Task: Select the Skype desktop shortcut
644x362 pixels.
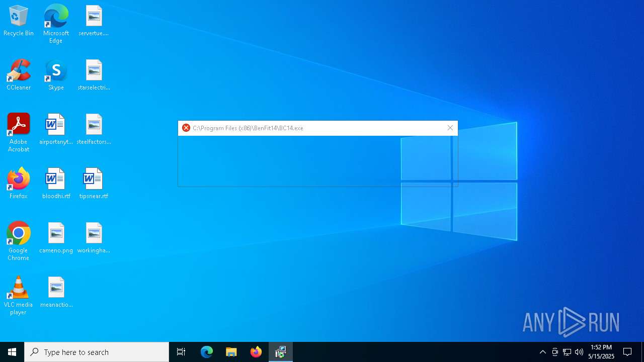Action: click(x=56, y=75)
